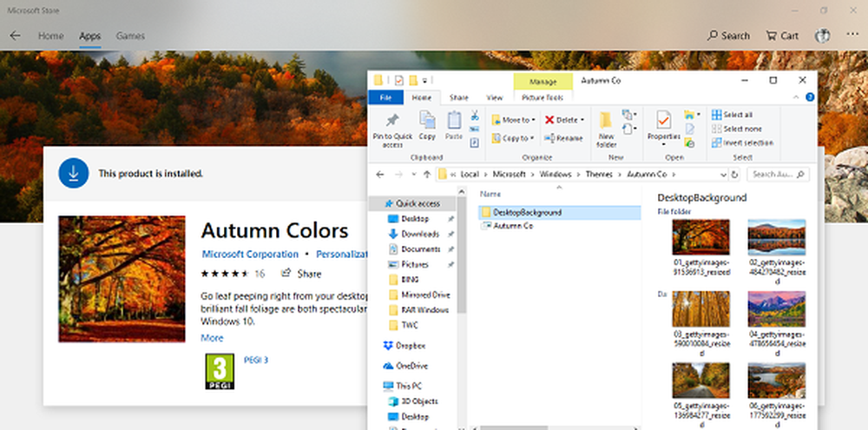The image size is (868, 430).
Task: Select This PC in navigation pane
Action: (403, 386)
